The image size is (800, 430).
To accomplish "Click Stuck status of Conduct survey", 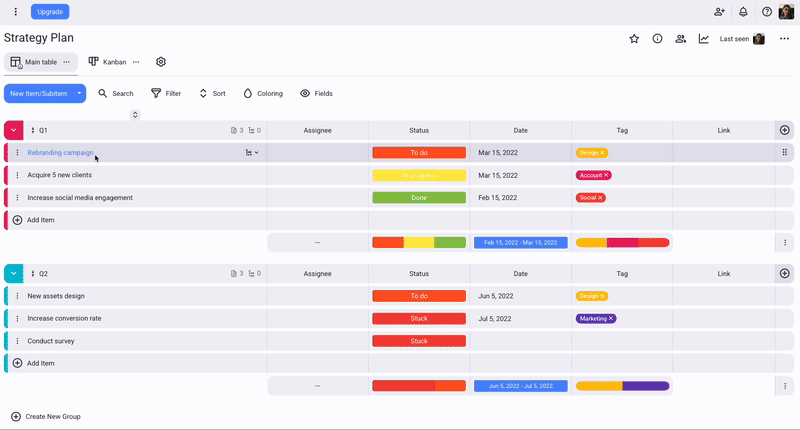I will point(419,341).
